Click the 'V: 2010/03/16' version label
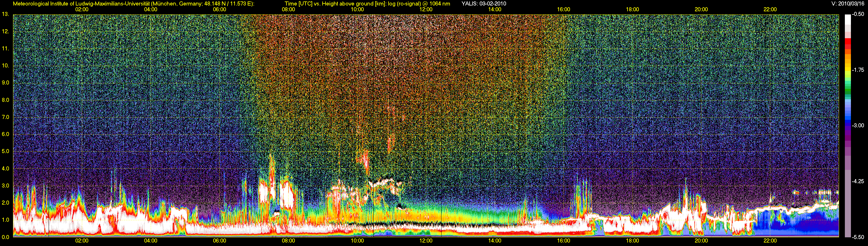Screen dimensions: 868x246 848,4
